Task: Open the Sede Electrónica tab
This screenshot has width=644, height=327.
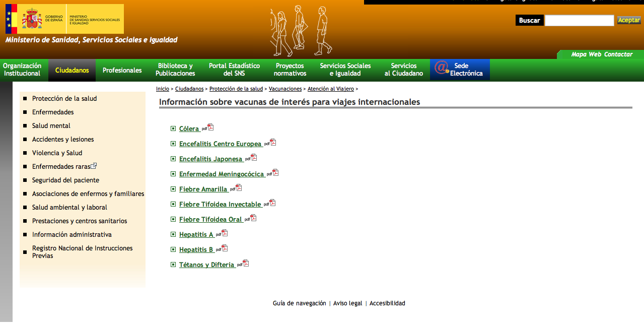Action: pos(460,70)
